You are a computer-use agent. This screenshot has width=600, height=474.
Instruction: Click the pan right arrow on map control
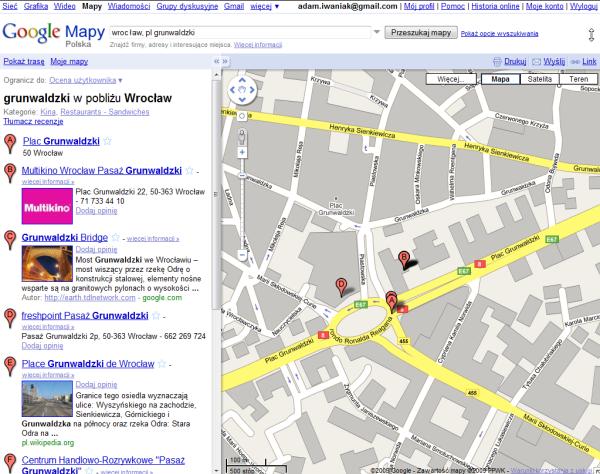pyautogui.click(x=252, y=90)
